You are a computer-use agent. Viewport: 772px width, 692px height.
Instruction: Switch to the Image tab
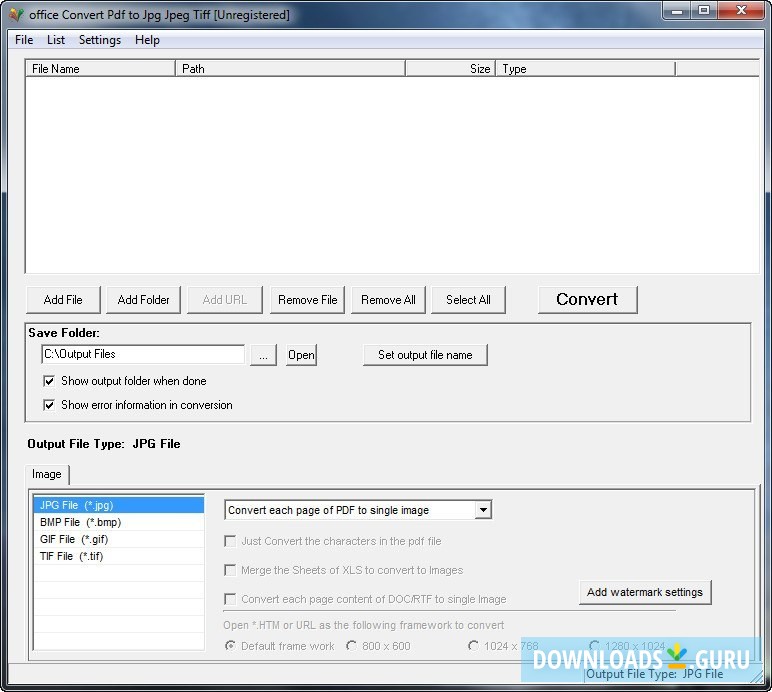coord(47,474)
